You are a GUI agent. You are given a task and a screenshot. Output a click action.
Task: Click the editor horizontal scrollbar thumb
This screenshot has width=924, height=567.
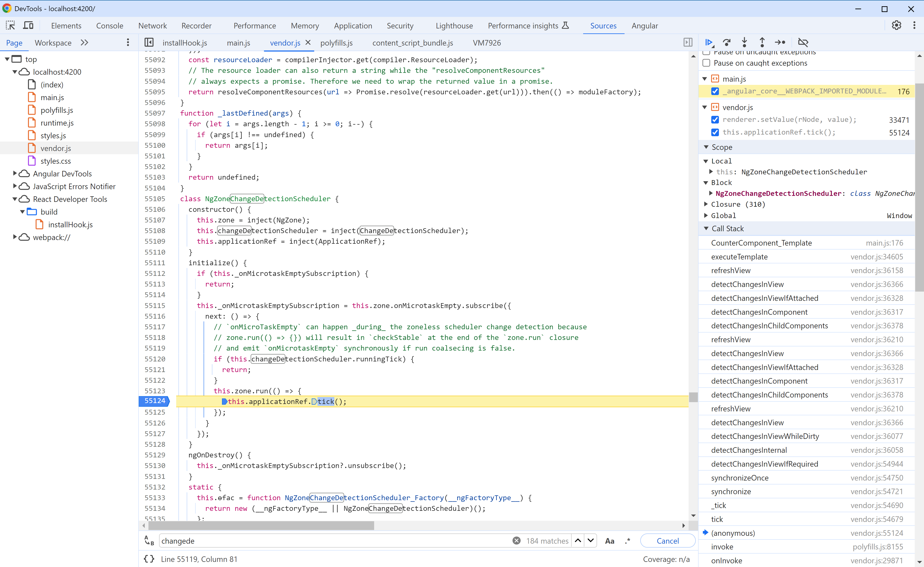point(261,526)
